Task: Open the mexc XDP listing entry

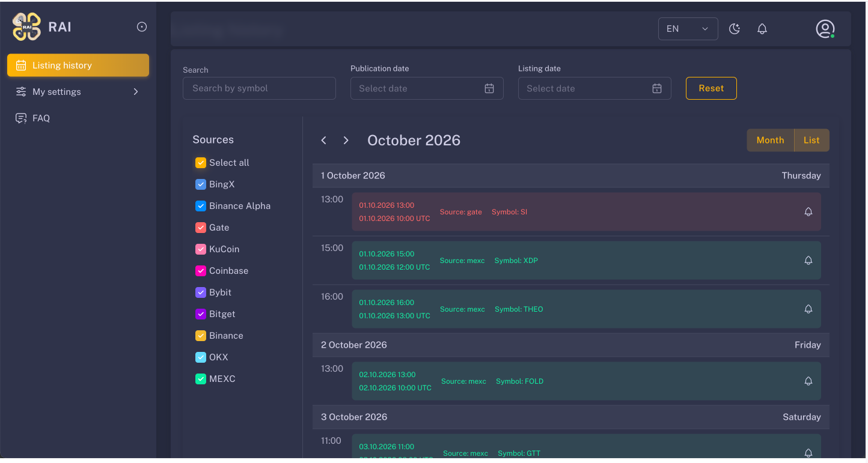Action: (x=587, y=261)
